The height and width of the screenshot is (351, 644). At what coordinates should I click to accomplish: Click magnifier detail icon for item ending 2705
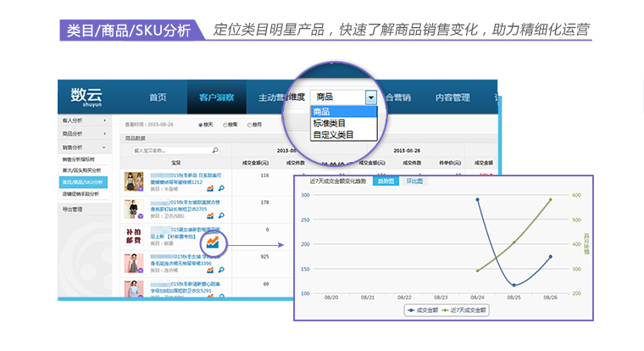coord(221,215)
